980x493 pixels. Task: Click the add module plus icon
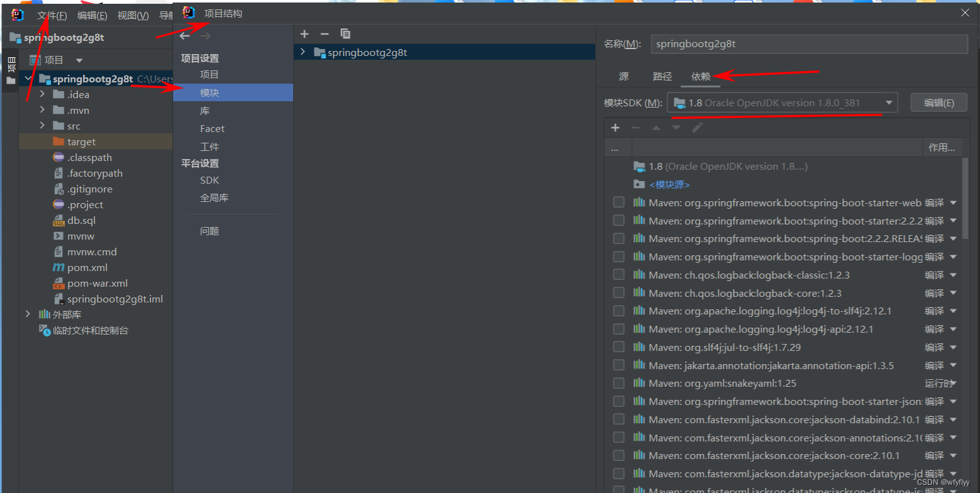(304, 34)
